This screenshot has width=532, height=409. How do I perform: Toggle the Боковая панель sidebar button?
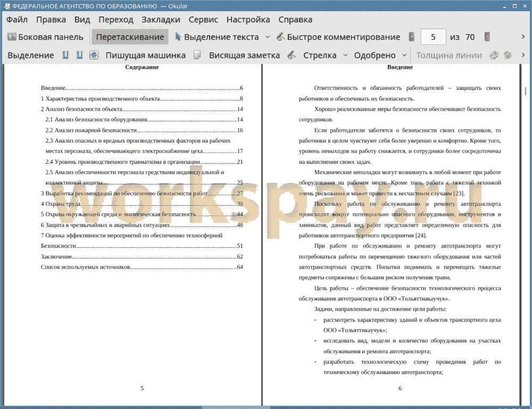pos(45,37)
